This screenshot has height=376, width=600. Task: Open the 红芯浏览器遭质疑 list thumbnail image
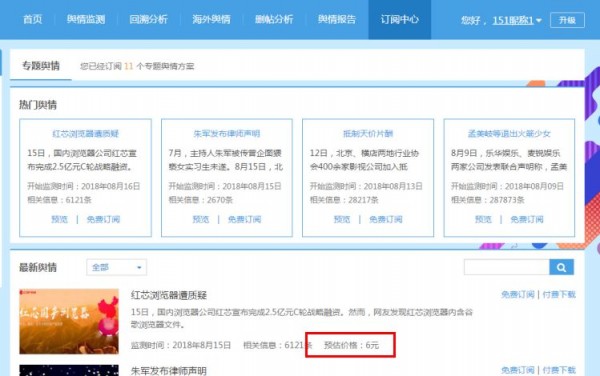click(69, 321)
